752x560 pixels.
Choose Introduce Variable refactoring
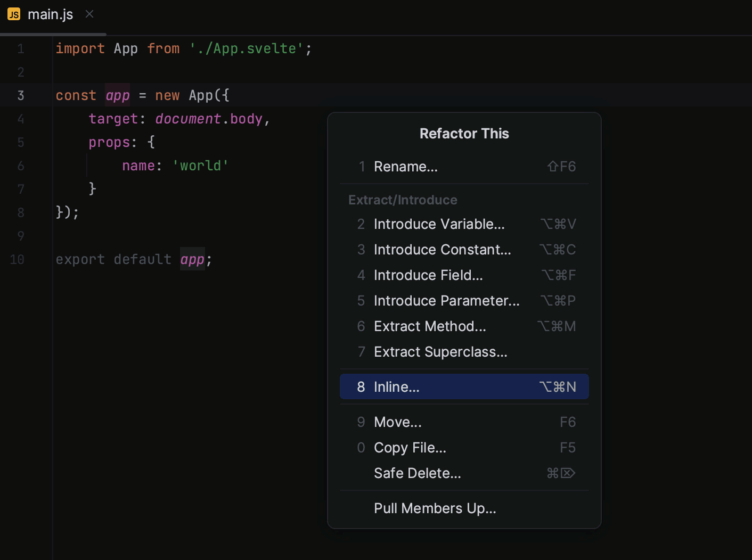tap(439, 224)
